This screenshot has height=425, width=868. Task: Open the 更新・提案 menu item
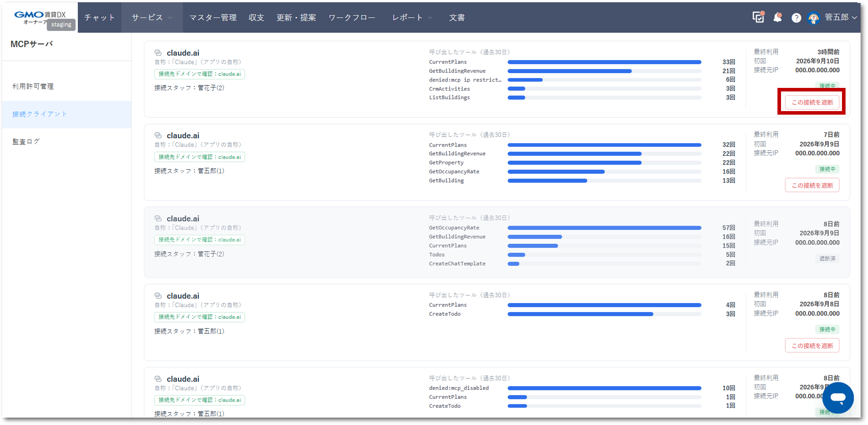click(x=296, y=18)
